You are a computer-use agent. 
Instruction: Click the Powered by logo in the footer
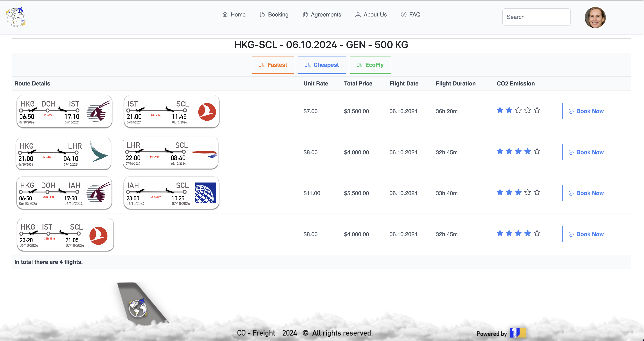point(518,333)
